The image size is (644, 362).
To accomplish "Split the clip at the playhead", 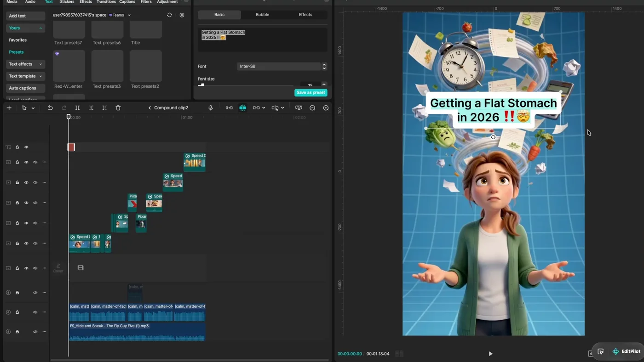I will click(x=77, y=108).
